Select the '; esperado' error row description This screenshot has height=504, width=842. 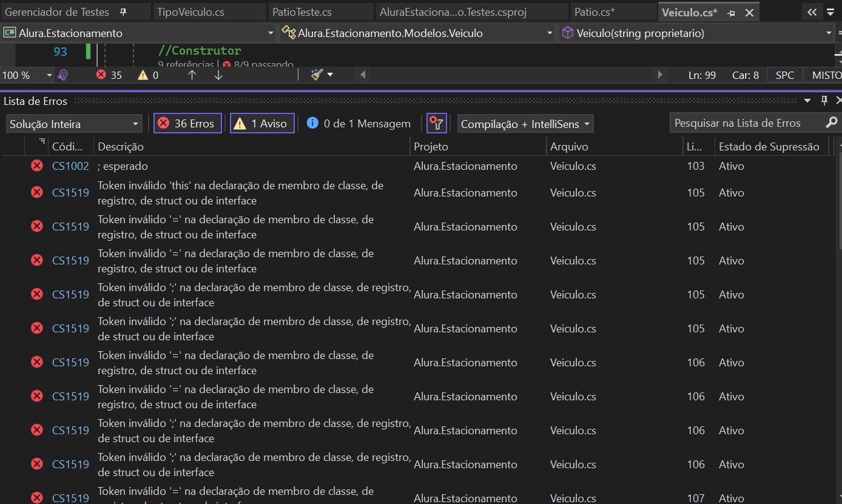click(123, 166)
